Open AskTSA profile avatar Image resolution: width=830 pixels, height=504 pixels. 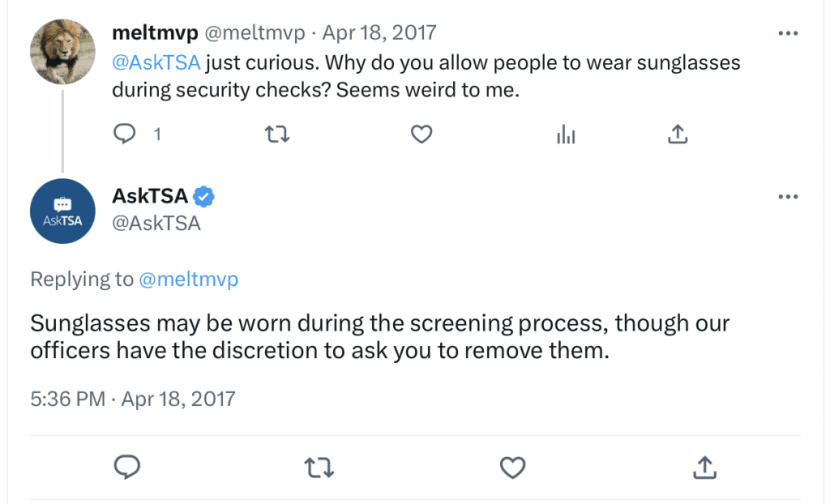[x=62, y=211]
